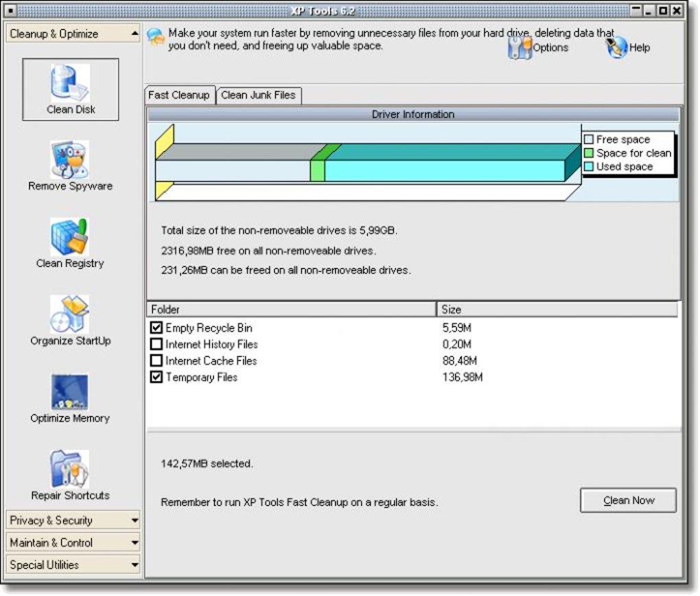Deselect the Temporary Files checkbox

pos(156,378)
